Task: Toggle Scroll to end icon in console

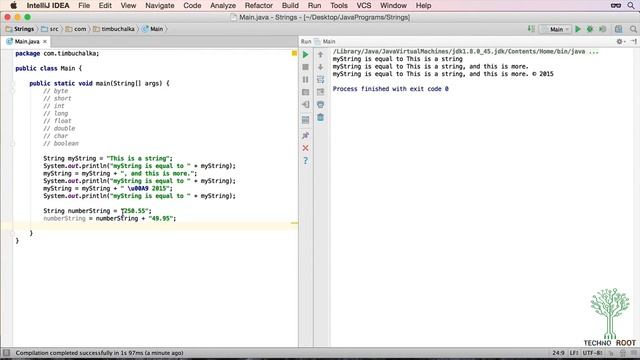Action: pyautogui.click(x=320, y=92)
